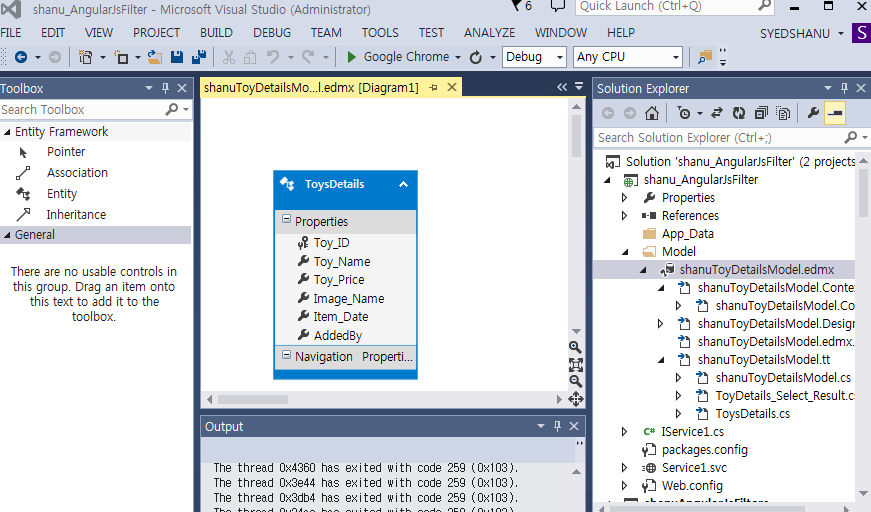Click Sync with Active Document icon

(717, 113)
